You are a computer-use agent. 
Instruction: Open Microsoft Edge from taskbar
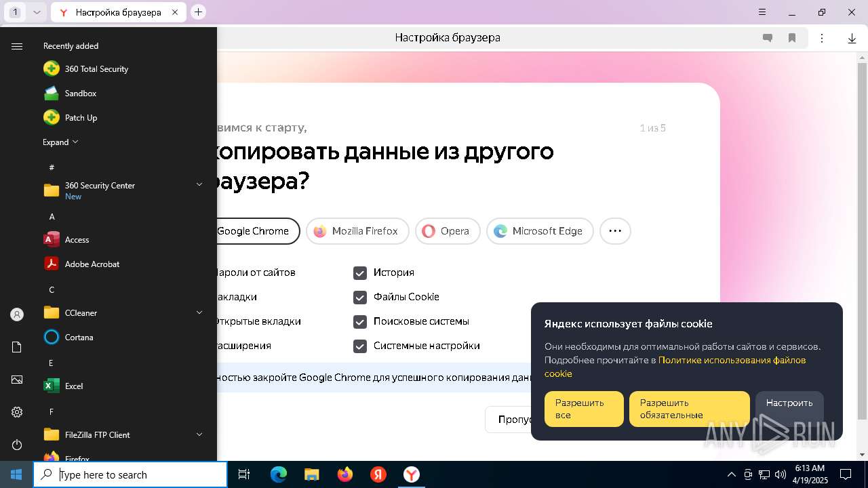[x=279, y=474]
